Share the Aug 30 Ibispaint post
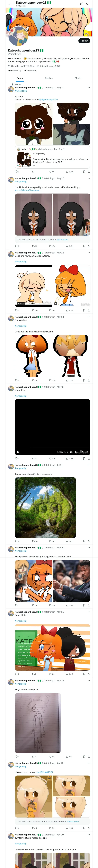98x868 pixels. [89, 246]
